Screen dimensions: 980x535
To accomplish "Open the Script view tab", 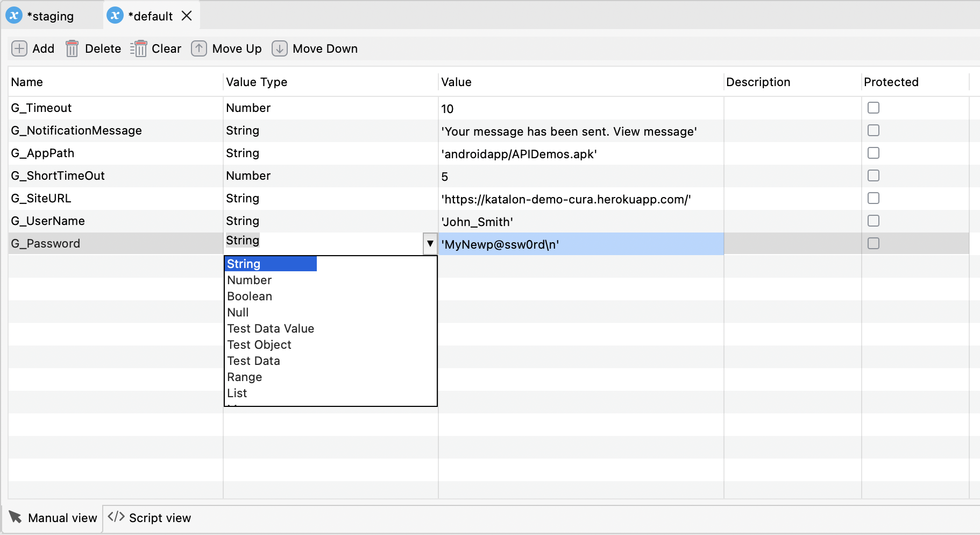I will 150,518.
